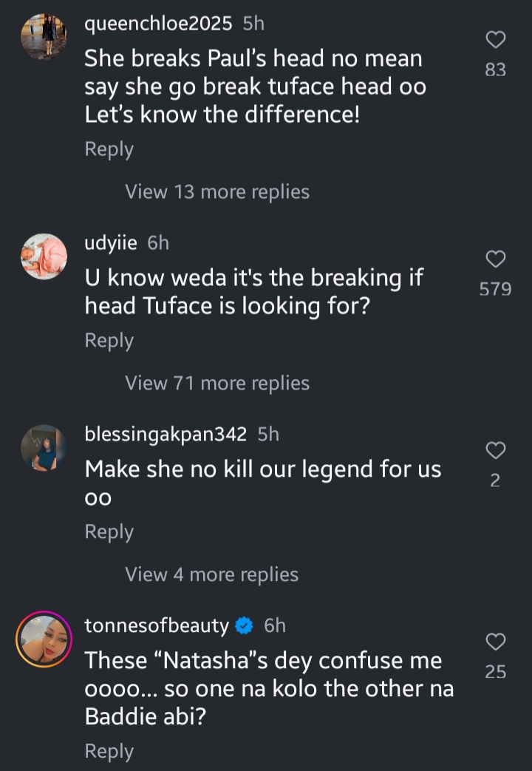
Task: Click the verified badge beside tonnesofbeauty
Action: pyautogui.click(x=244, y=626)
